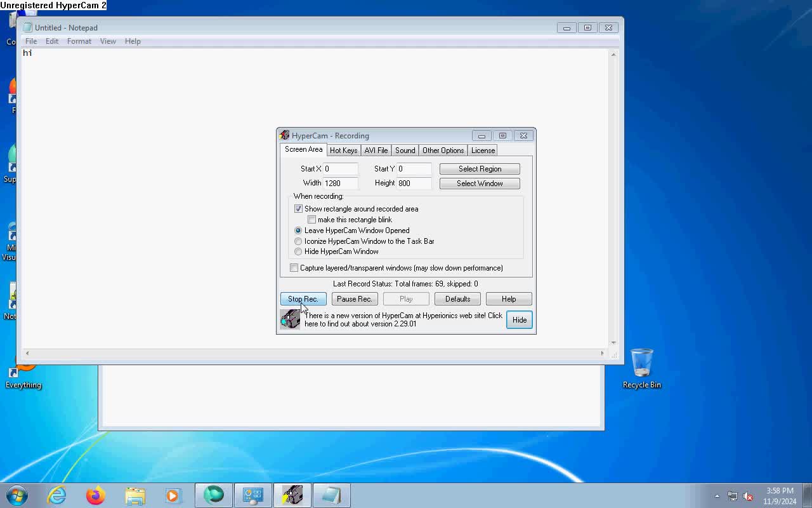Click the Defaults button
This screenshot has height=508, width=812.
[x=457, y=299]
